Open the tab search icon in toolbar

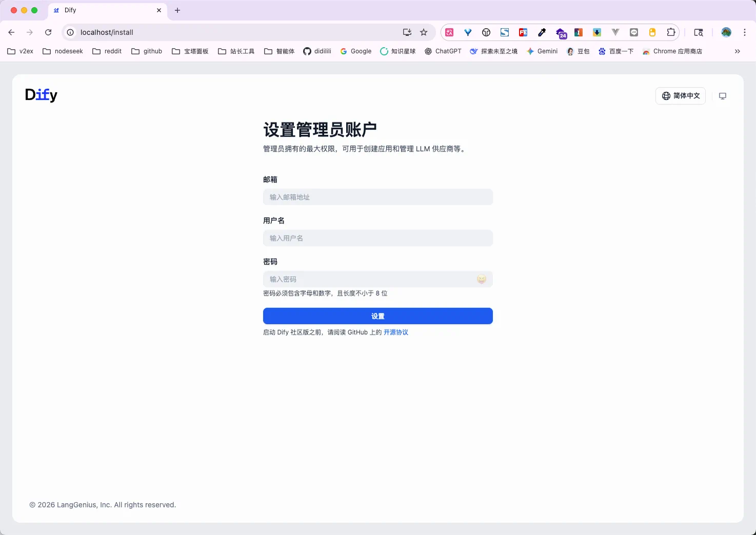point(699,32)
